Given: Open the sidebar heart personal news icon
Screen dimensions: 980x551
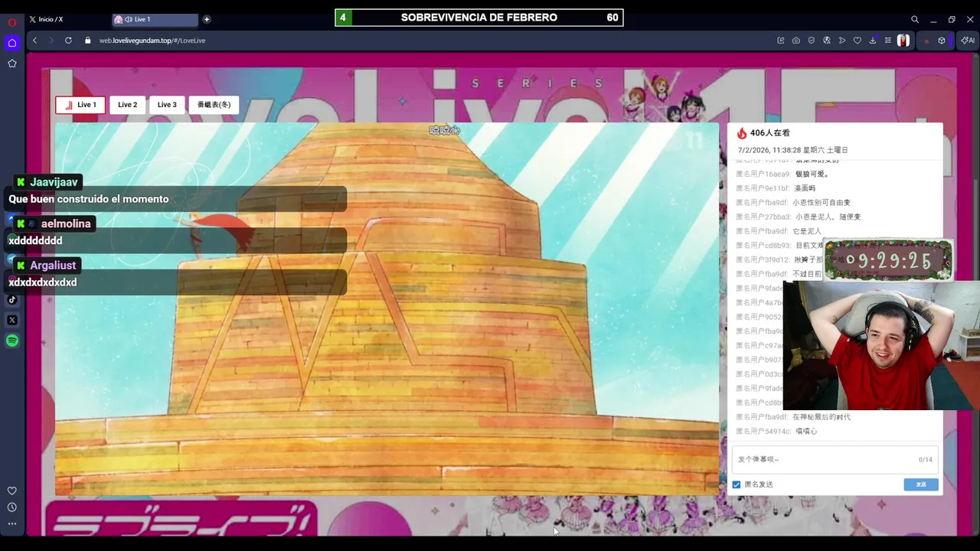Looking at the screenshot, I should 12,491.
